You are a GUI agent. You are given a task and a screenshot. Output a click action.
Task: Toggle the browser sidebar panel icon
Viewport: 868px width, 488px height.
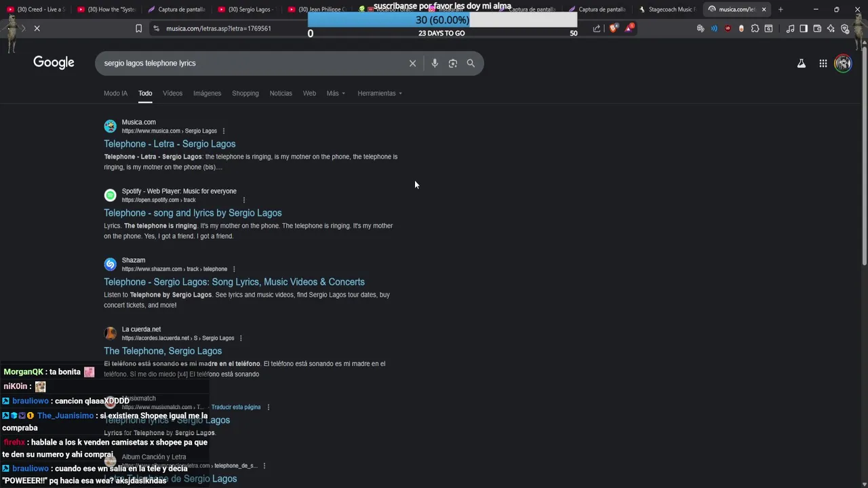tap(804, 28)
